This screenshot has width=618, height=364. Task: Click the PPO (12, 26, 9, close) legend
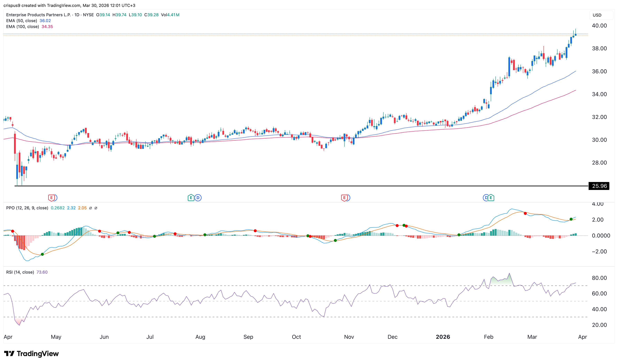27,208
